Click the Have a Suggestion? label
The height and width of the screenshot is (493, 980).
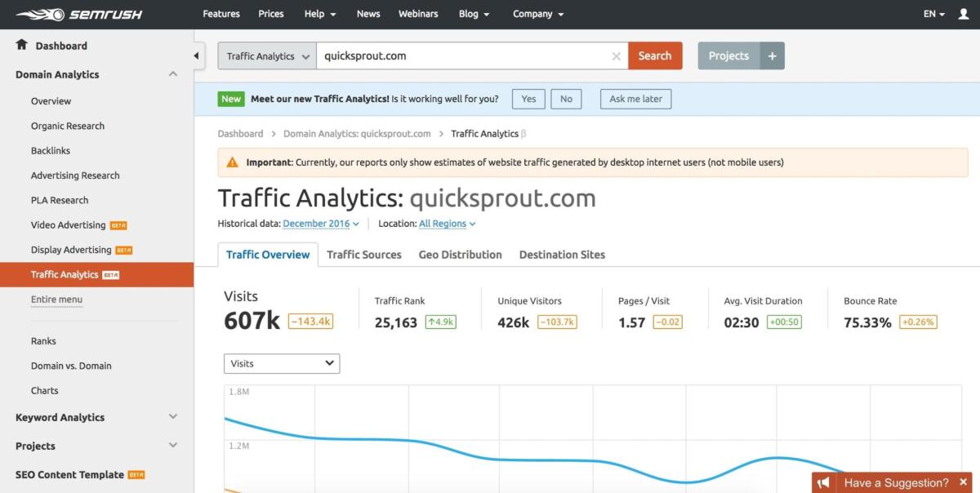point(896,482)
